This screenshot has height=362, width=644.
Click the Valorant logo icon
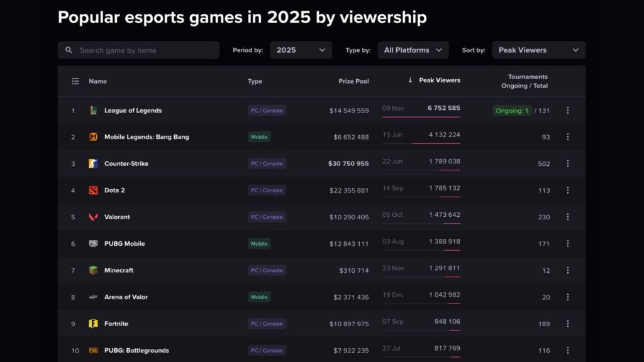click(x=94, y=217)
